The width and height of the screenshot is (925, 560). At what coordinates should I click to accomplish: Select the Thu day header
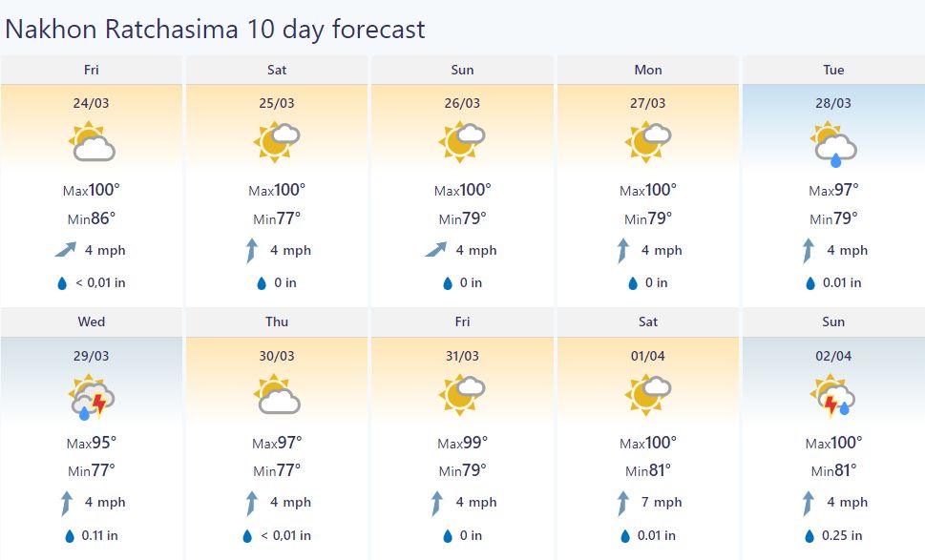tap(277, 321)
